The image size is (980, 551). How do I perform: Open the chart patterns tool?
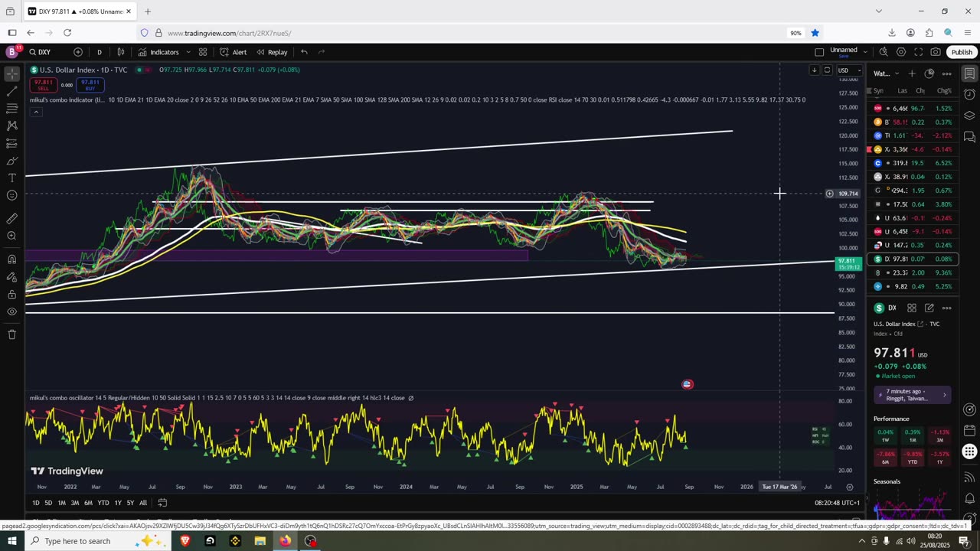tap(11, 126)
